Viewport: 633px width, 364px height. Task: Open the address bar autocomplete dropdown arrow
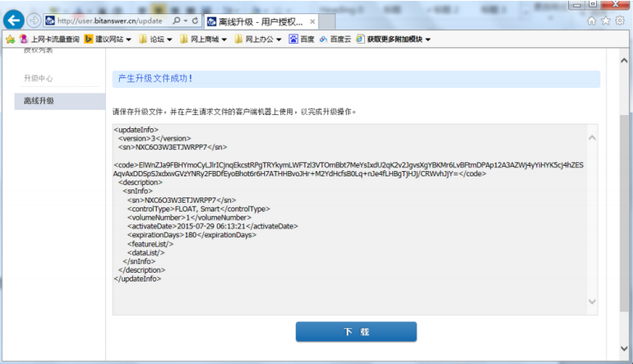pyautogui.click(x=186, y=21)
